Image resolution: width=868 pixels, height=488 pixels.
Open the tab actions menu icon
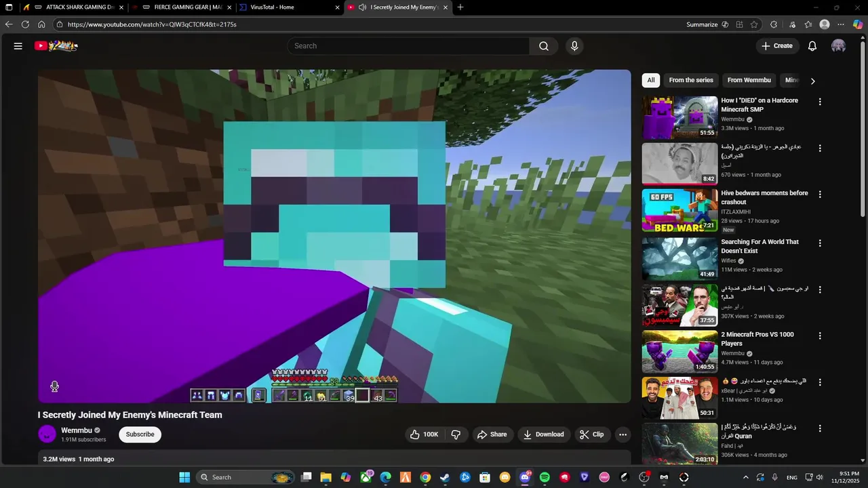(x=9, y=7)
